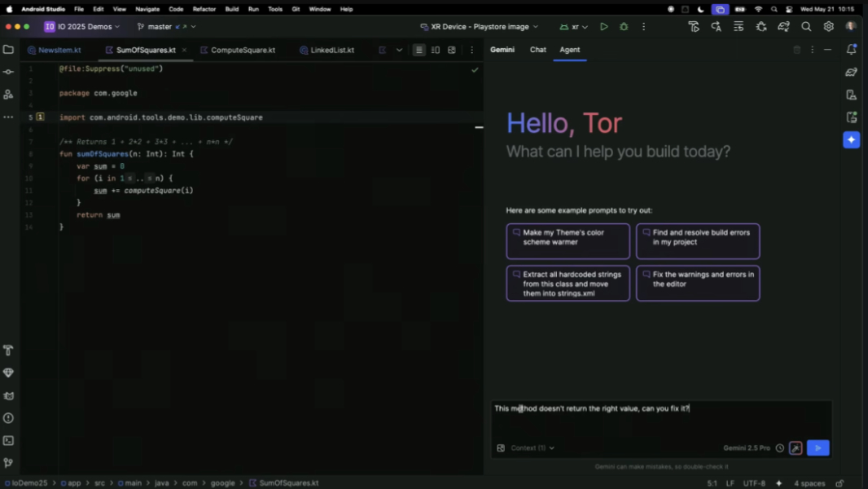The image size is (868, 489).
Task: Run the app using the green play icon
Action: click(x=603, y=27)
